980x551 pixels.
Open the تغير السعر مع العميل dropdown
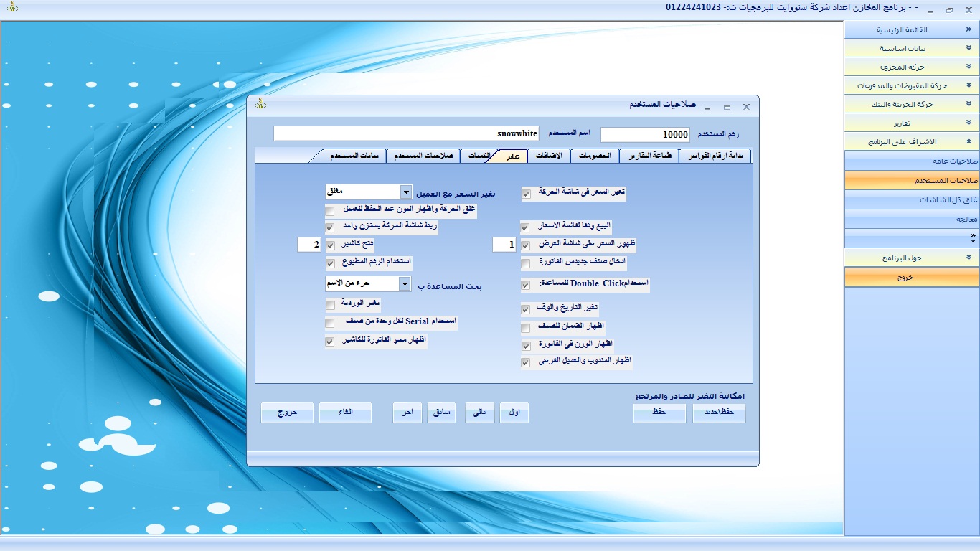coord(406,192)
